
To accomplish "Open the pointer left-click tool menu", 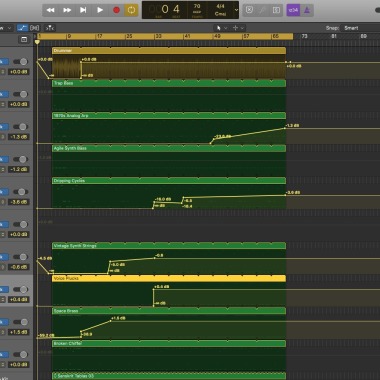I will (221, 28).
